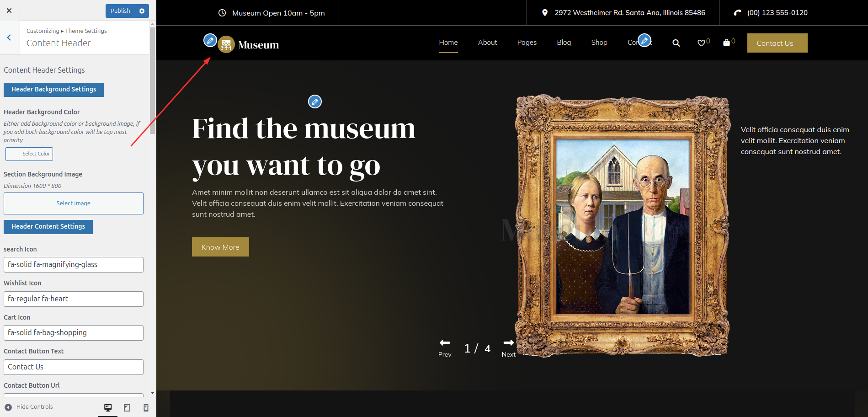Switch to tablet preview mode
The width and height of the screenshot is (868, 417).
pos(127,407)
